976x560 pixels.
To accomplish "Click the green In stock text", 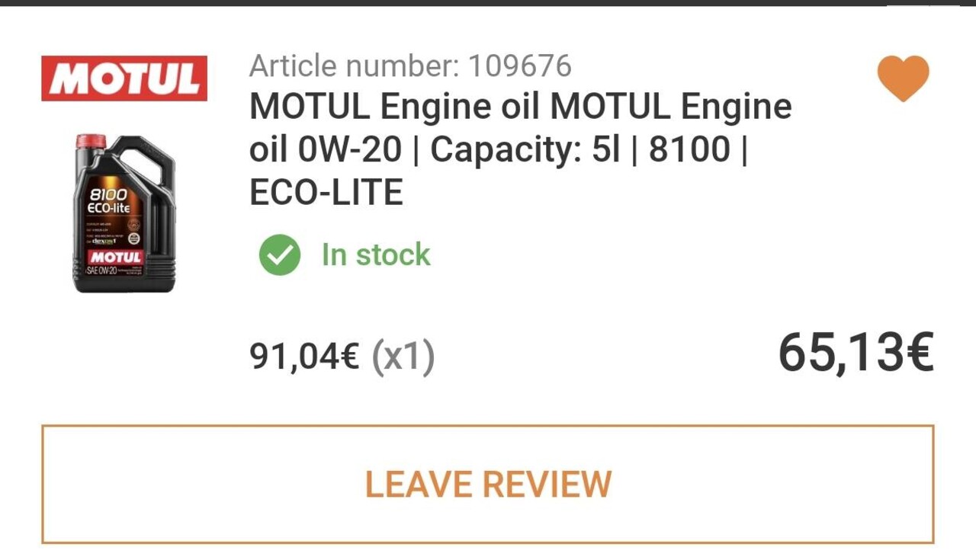I will (x=376, y=254).
